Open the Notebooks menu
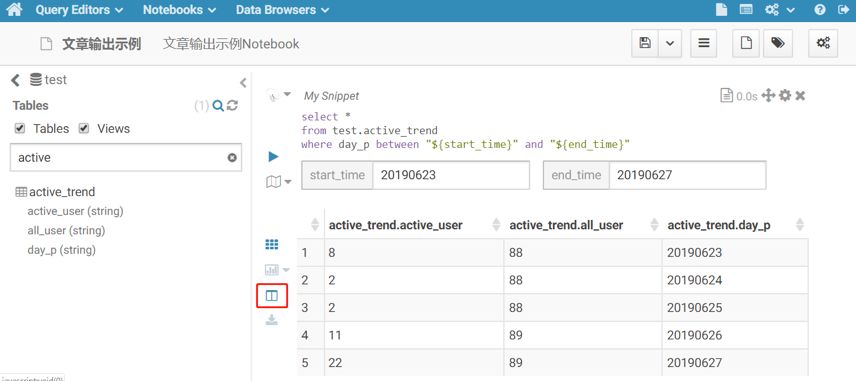Image resolution: width=856 pixels, height=381 pixels. pos(180,10)
